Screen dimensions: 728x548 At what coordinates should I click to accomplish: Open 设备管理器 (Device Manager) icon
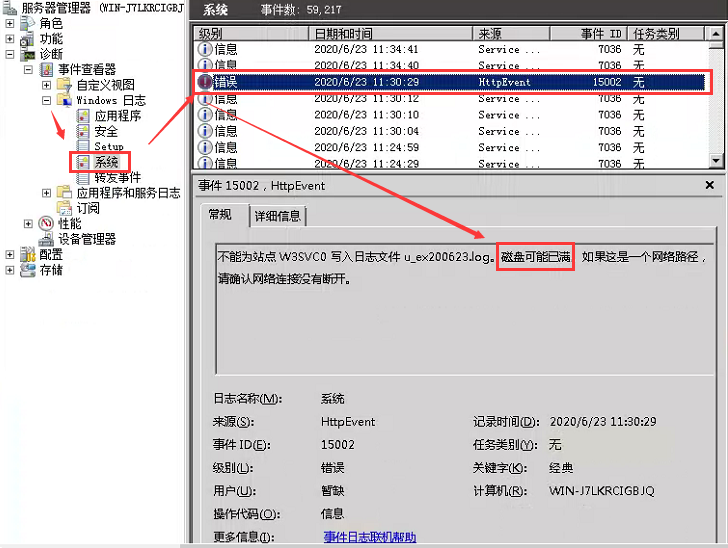46,239
